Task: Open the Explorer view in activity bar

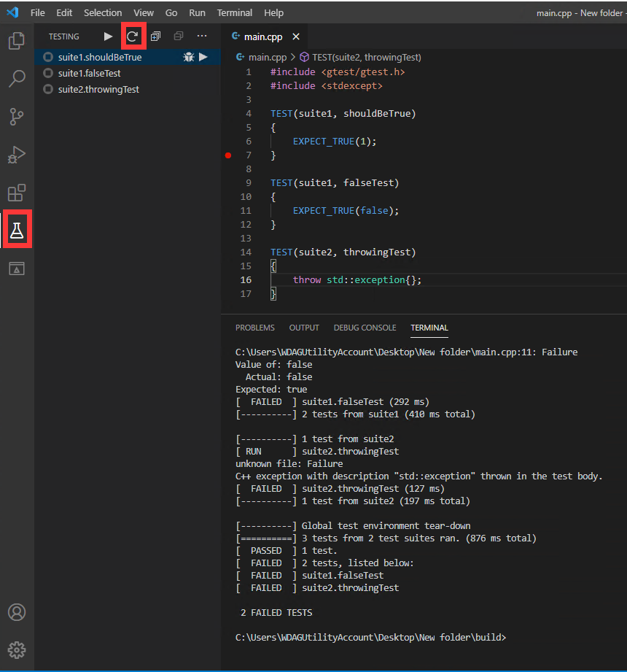Action: 17,41
